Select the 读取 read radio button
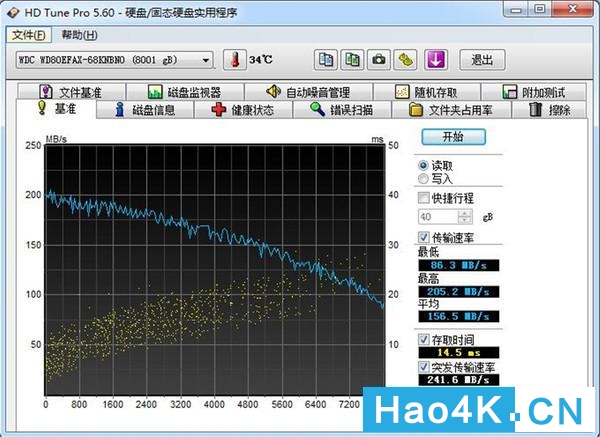 [x=423, y=166]
